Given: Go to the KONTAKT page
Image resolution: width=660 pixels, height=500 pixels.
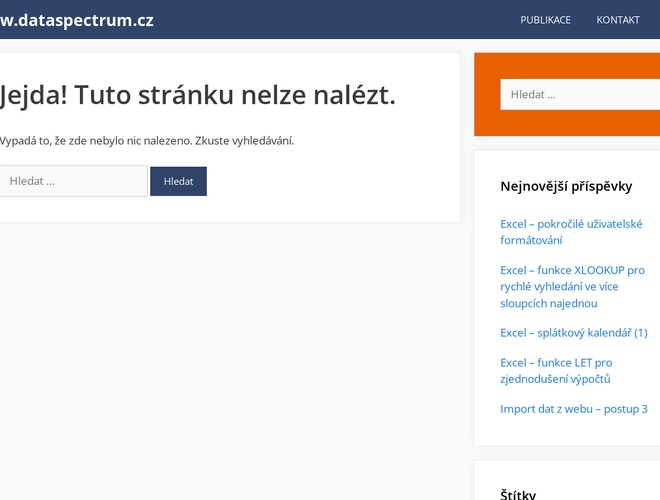Looking at the screenshot, I should (x=617, y=20).
